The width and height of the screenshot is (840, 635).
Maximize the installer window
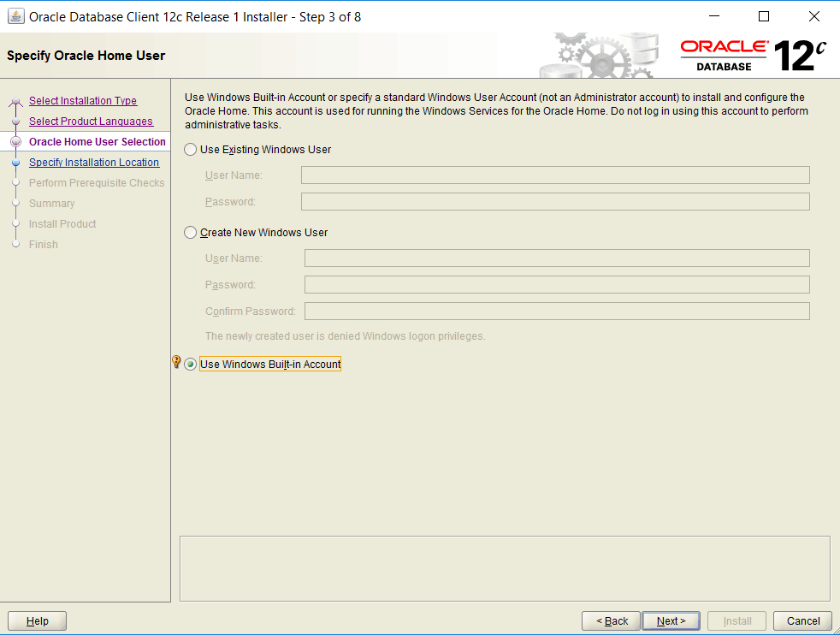coord(764,16)
